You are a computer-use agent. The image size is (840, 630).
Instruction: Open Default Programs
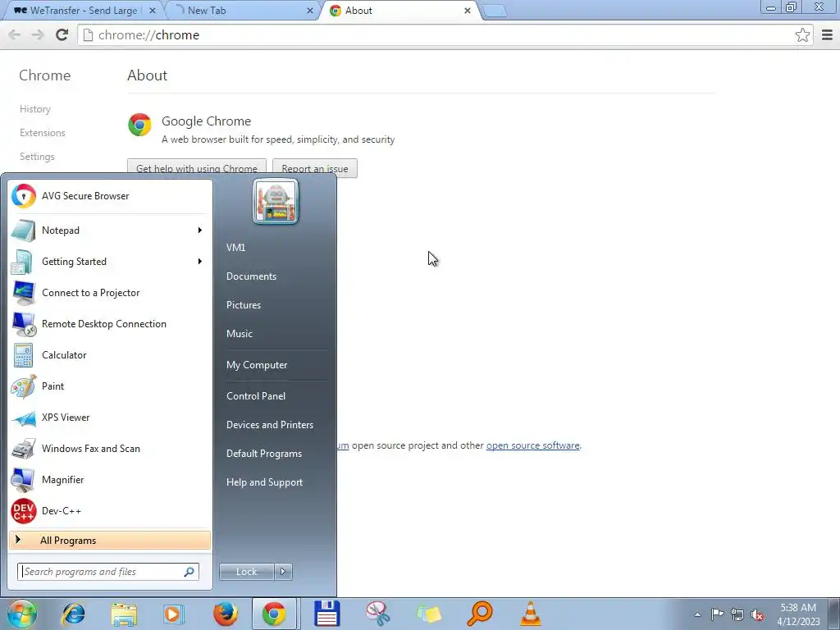(x=263, y=454)
